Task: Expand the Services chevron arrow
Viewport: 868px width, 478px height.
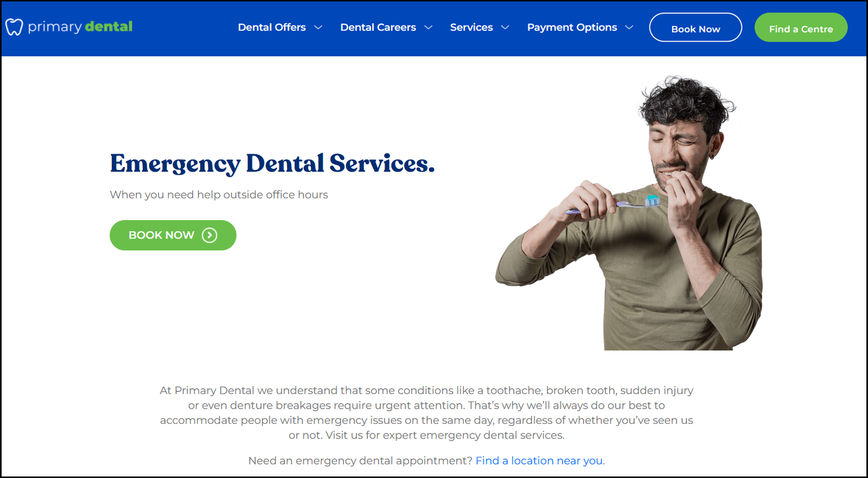Action: tap(505, 28)
